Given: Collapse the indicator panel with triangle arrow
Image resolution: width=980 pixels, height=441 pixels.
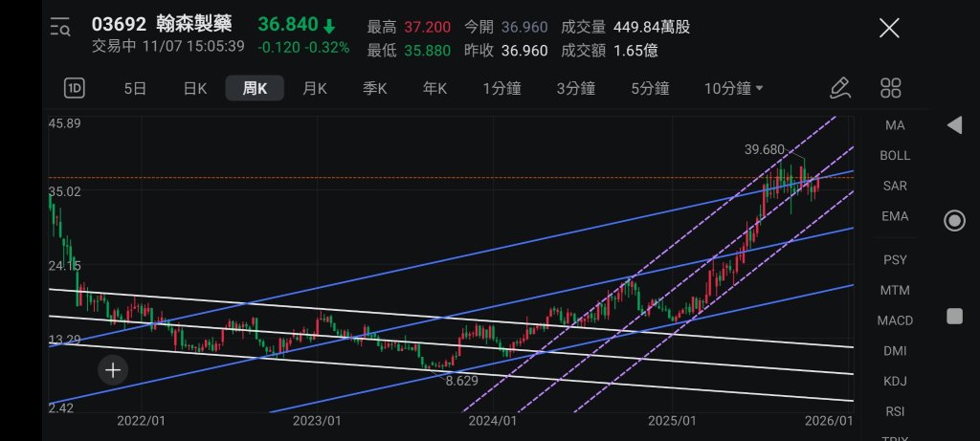Looking at the screenshot, I should coord(954,125).
